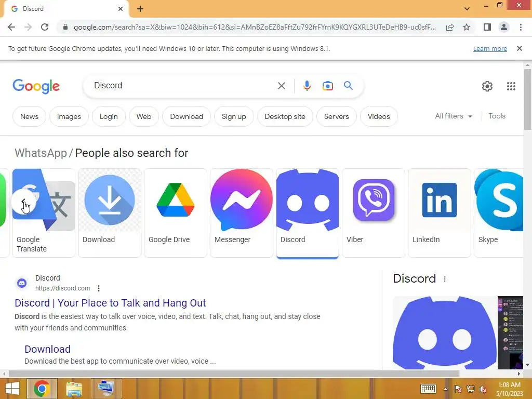Start voice search with microphone icon
The height and width of the screenshot is (399, 532).
[307, 86]
